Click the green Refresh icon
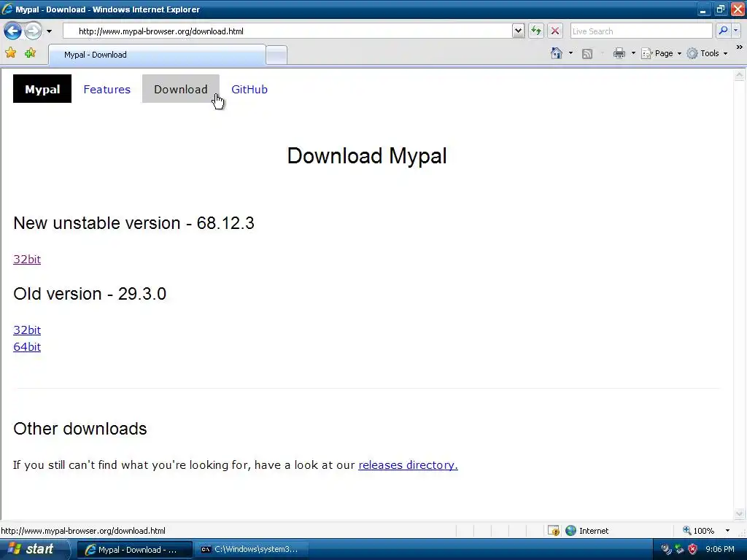The height and width of the screenshot is (560, 747). tap(536, 31)
